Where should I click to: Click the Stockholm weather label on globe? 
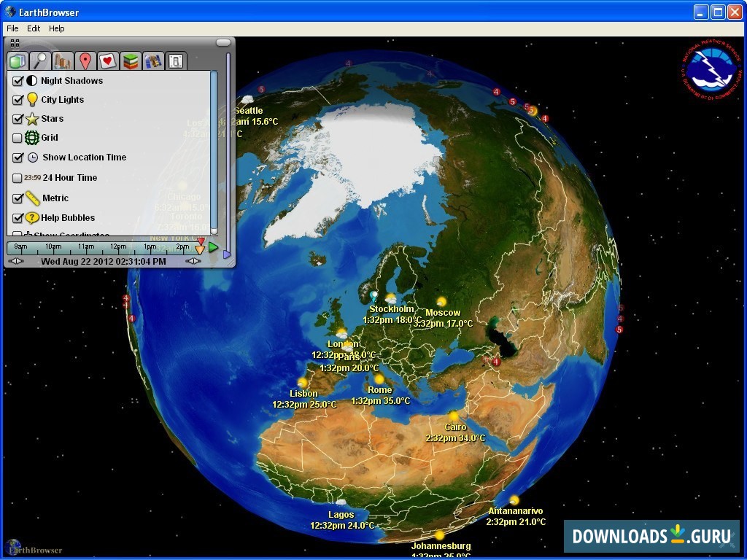tap(392, 309)
